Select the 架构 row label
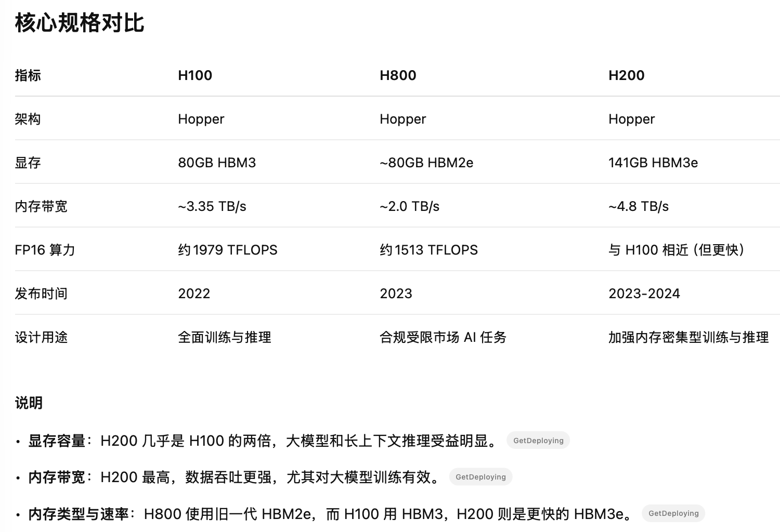The height and width of the screenshot is (532, 780). coord(28,119)
